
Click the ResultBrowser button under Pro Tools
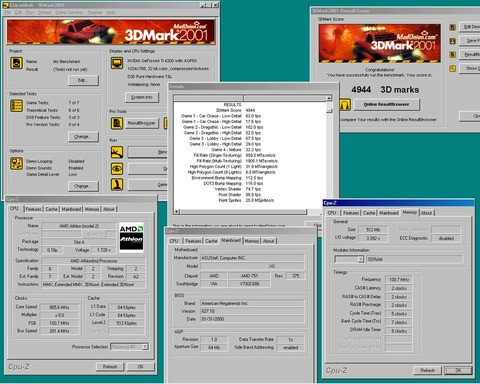(x=142, y=123)
